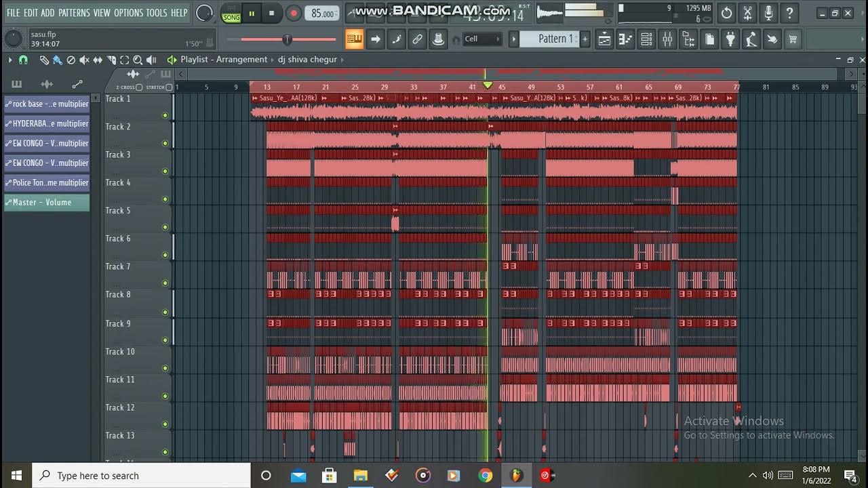Arm the record button
The height and width of the screenshot is (488, 868).
[293, 13]
